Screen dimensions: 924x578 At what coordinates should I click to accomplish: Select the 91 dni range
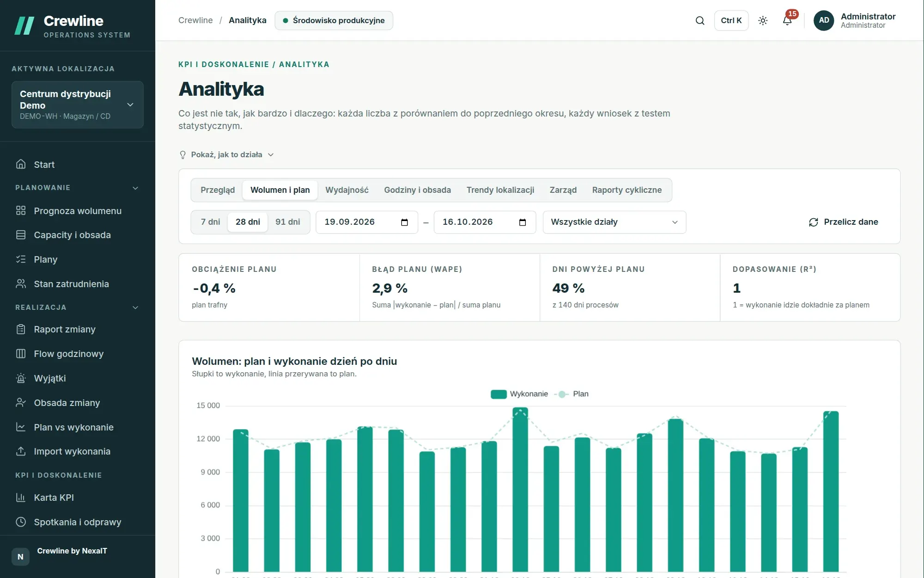pyautogui.click(x=288, y=222)
